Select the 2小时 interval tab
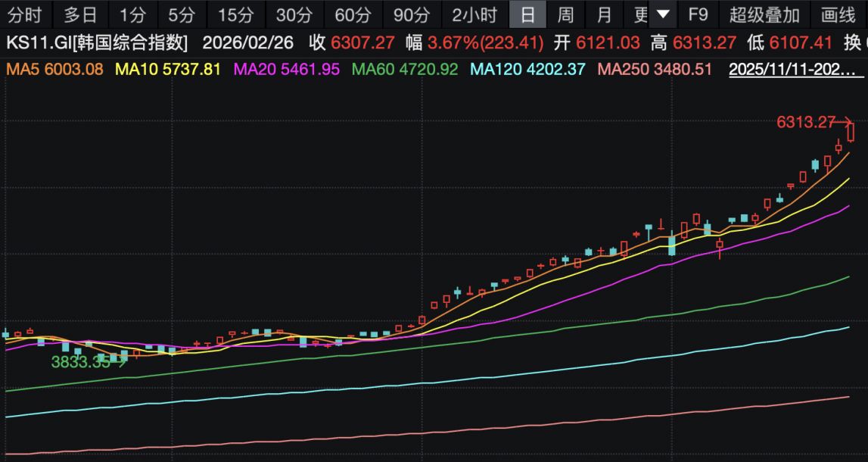Screen dimensions: 868x462 474,14
